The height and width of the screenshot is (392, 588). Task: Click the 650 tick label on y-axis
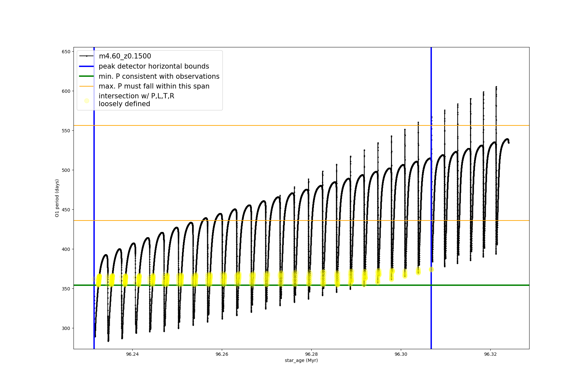click(x=66, y=52)
